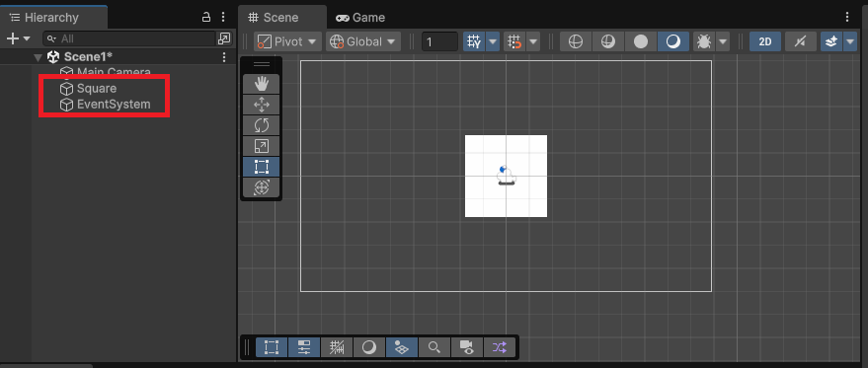Open scene effects dropdown arrow
Screen dimensions: 868x368
pos(850,41)
